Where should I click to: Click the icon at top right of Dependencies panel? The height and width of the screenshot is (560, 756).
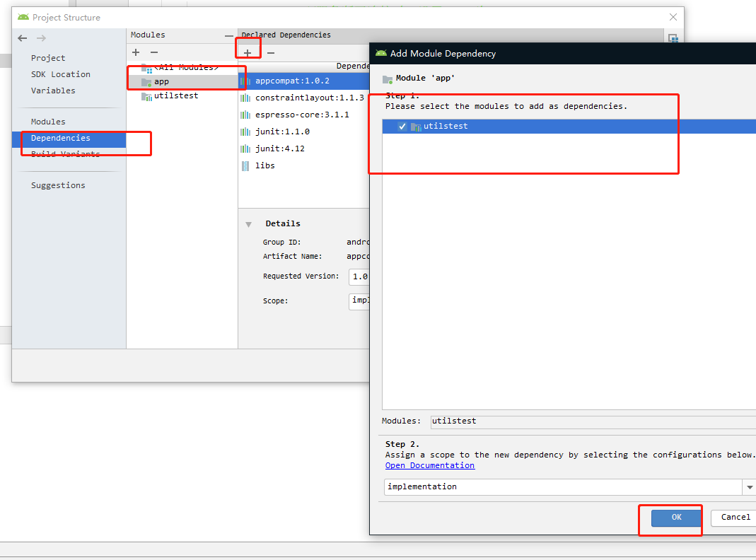click(x=673, y=38)
